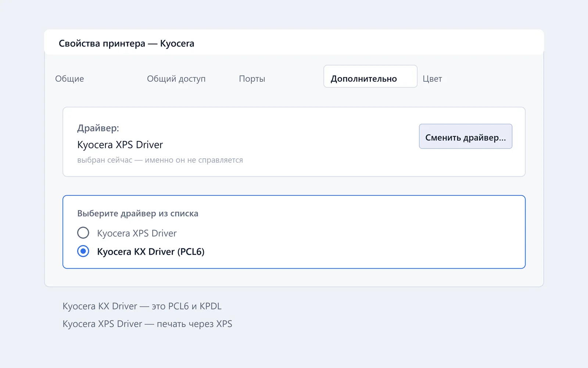Click the note Kyocera XPS Driver — печать через XPS

147,324
